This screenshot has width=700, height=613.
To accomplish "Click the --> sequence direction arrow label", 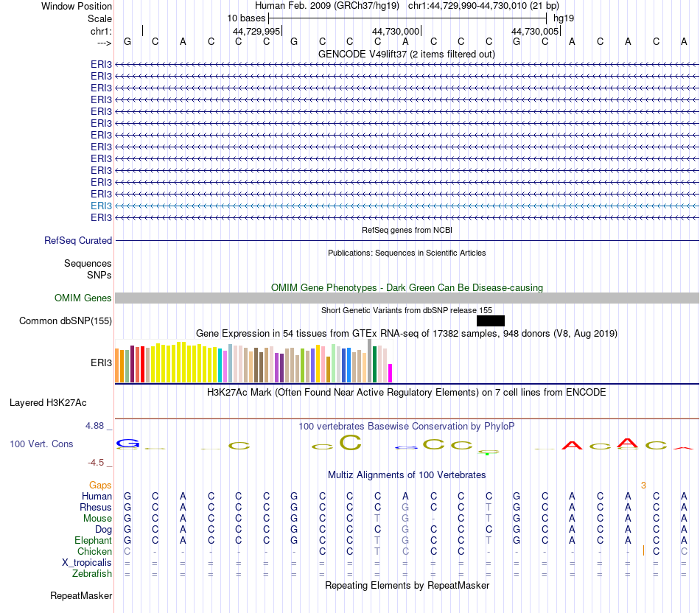I will click(104, 43).
